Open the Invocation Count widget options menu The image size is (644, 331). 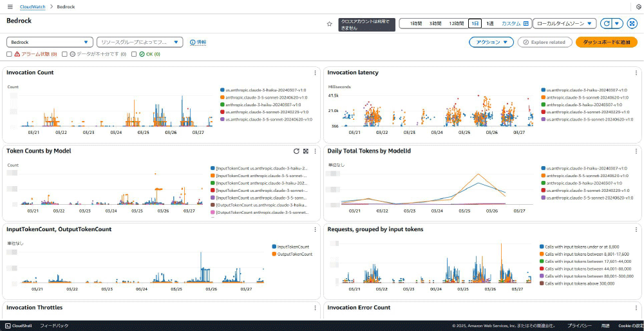click(315, 73)
